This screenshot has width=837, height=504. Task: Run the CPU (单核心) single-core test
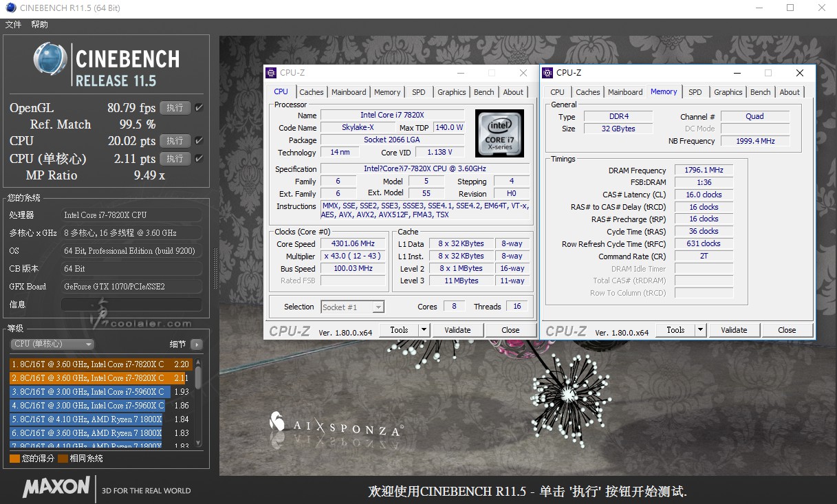(175, 159)
